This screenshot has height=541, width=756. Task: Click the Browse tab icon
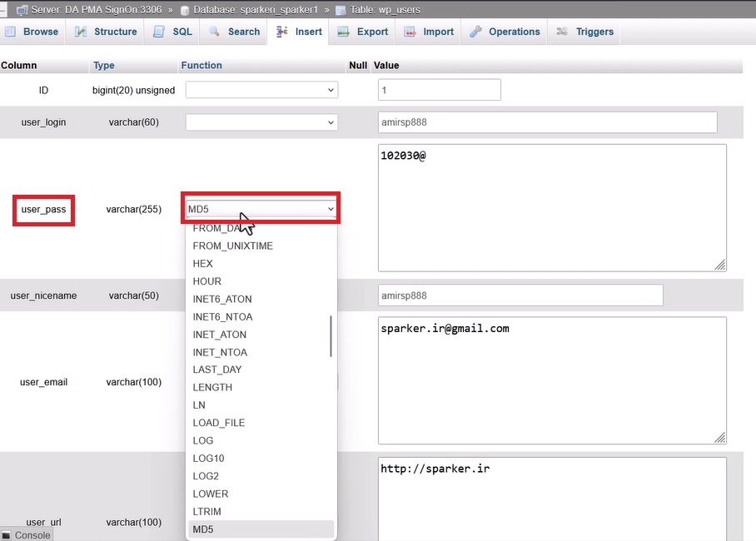12,32
